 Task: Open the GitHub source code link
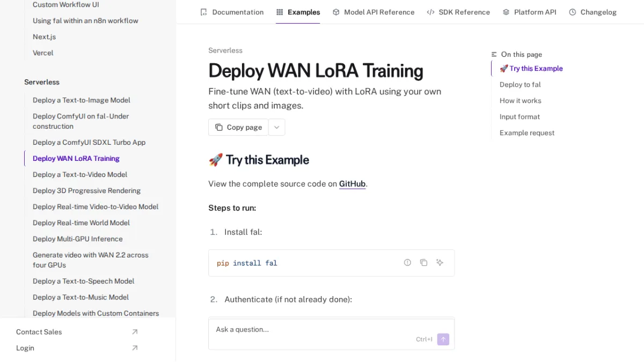(352, 183)
